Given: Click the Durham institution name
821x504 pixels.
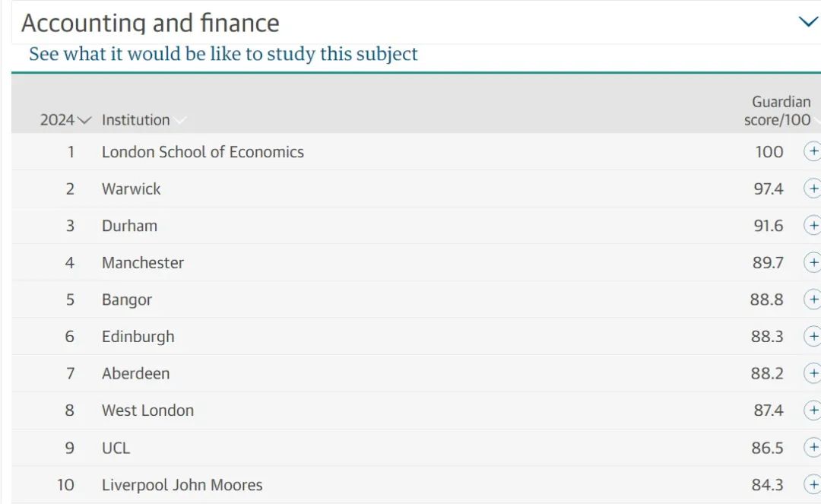Looking at the screenshot, I should coord(129,226).
